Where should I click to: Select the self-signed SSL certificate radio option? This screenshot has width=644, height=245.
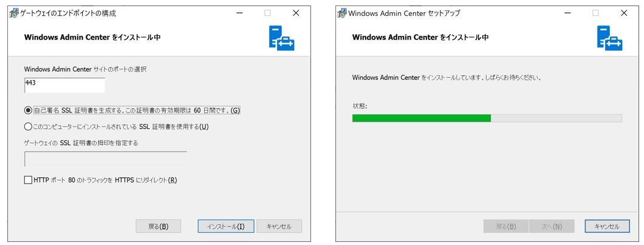point(28,110)
